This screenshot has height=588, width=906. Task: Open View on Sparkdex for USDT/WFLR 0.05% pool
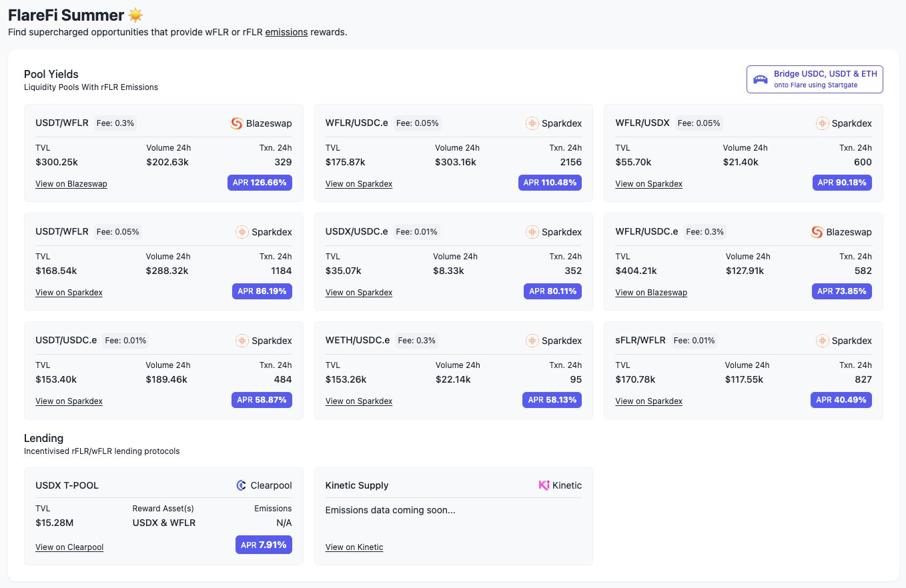pyautogui.click(x=69, y=293)
